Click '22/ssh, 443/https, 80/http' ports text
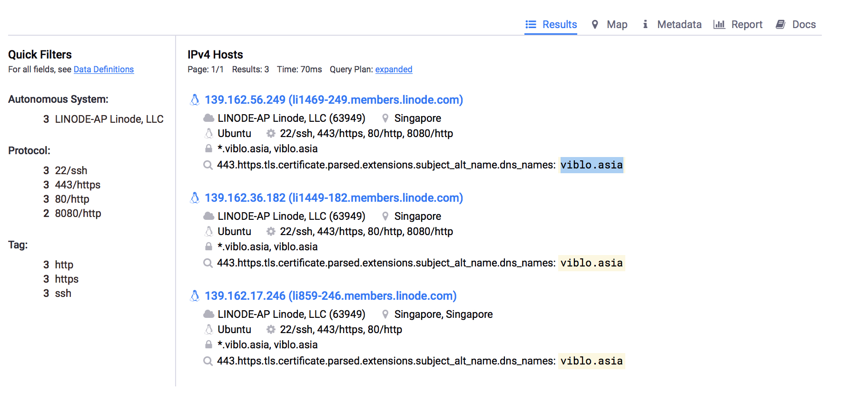 pyautogui.click(x=341, y=329)
